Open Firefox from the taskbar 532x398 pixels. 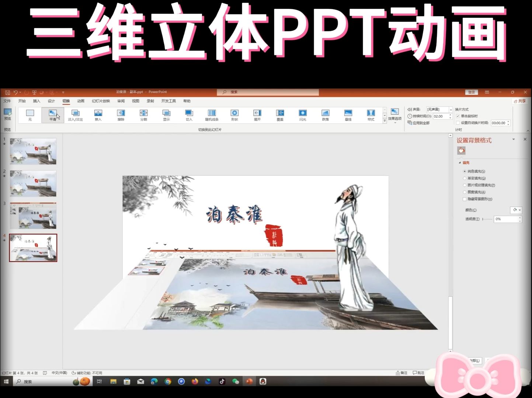pos(195,381)
